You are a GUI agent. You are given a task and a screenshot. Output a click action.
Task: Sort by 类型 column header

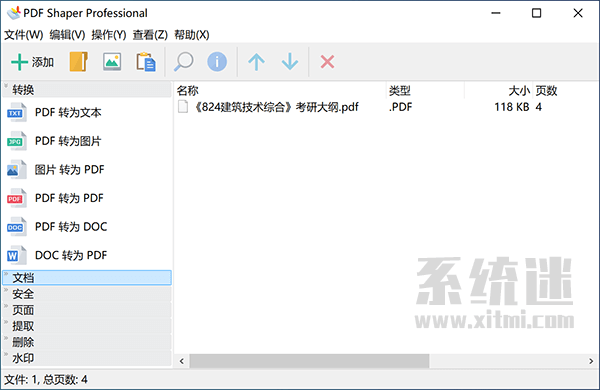(x=426, y=91)
